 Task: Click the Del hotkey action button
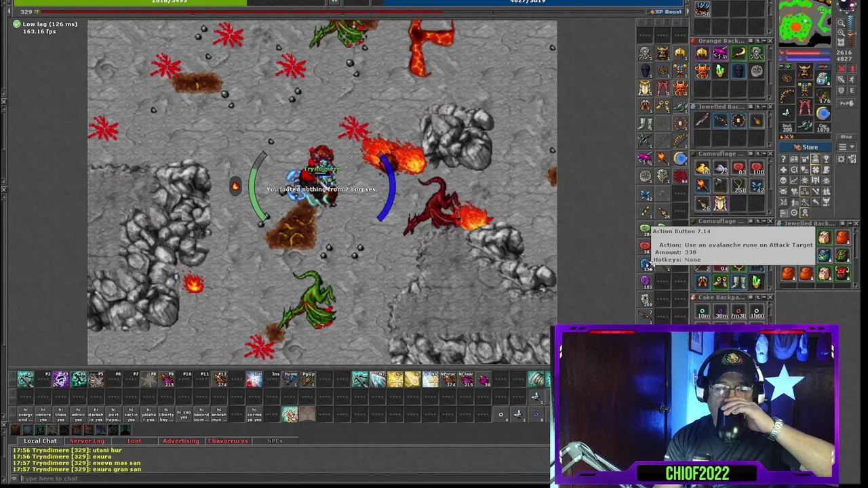[x=254, y=379]
